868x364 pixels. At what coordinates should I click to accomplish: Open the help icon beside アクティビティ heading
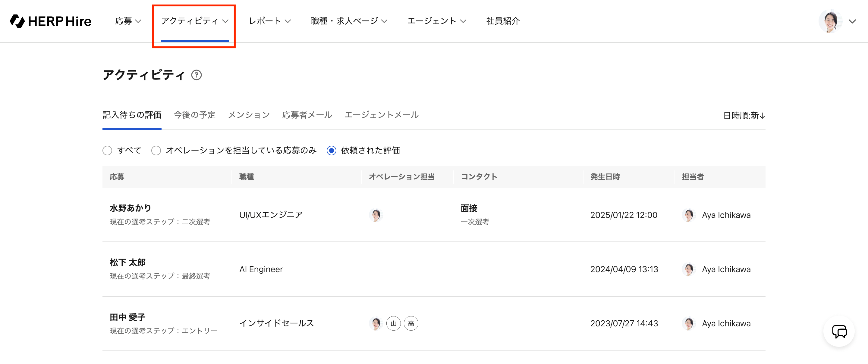pyautogui.click(x=197, y=75)
